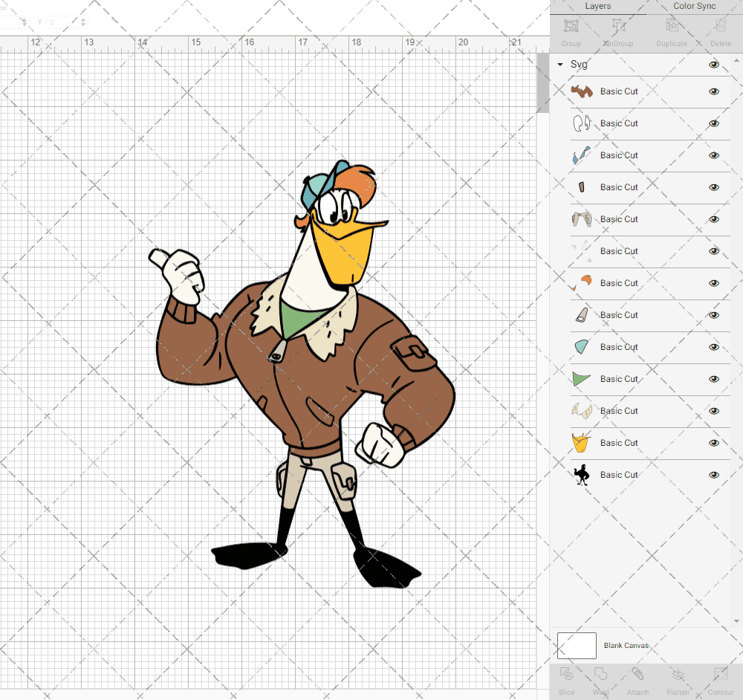The image size is (743, 700).
Task: Select the small brown zipper pull layer thumbnail
Action: coord(582,187)
